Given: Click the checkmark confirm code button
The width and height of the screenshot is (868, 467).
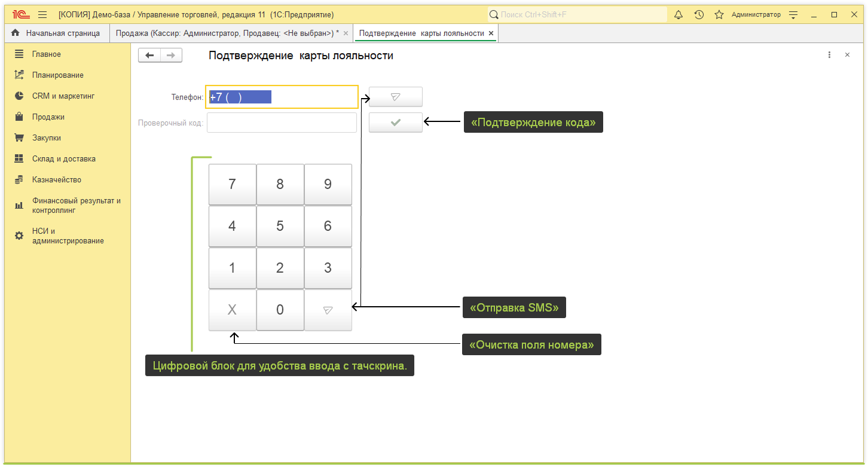Looking at the screenshot, I should (395, 123).
